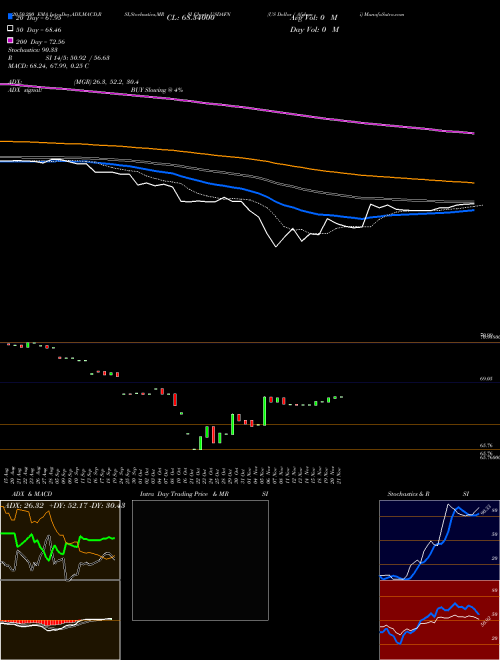
Task: Click the 'Stochastics: 99.33' reading
Action: pos(32,50)
